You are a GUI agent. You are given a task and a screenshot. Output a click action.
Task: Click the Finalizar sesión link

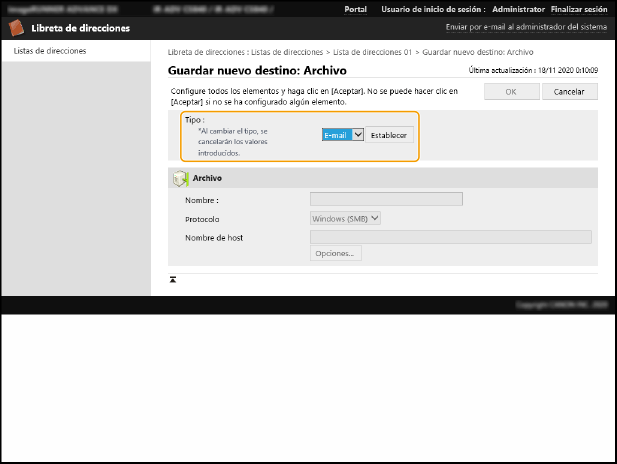point(579,9)
